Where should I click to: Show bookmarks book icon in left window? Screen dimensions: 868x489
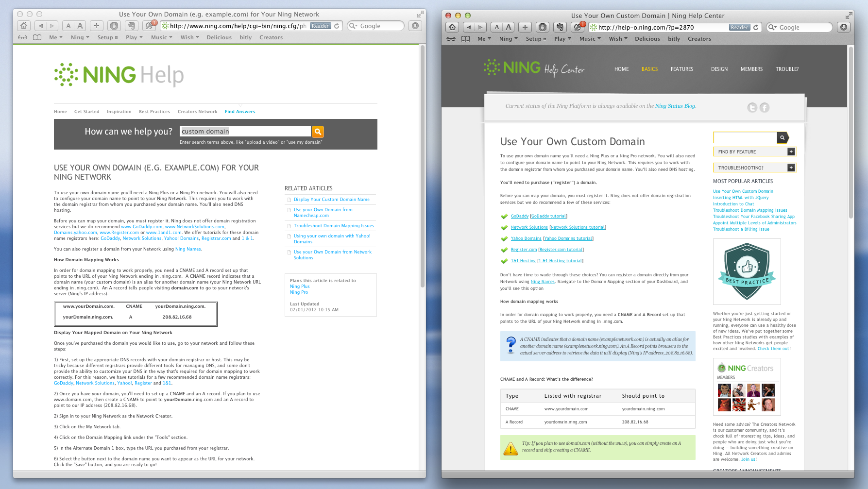tap(37, 37)
